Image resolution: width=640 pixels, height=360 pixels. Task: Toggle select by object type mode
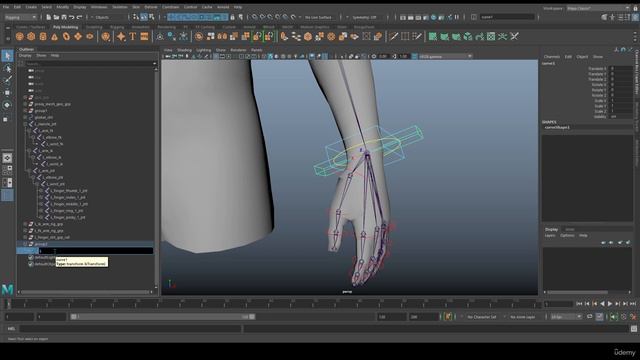[144, 17]
